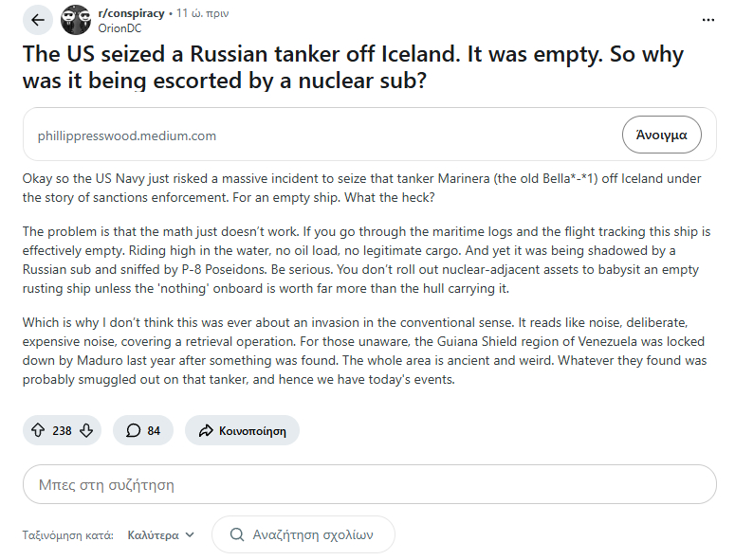The width and height of the screenshot is (735, 560).
Task: Expand the Καλύτερα sort dropdown
Action: tap(161, 534)
